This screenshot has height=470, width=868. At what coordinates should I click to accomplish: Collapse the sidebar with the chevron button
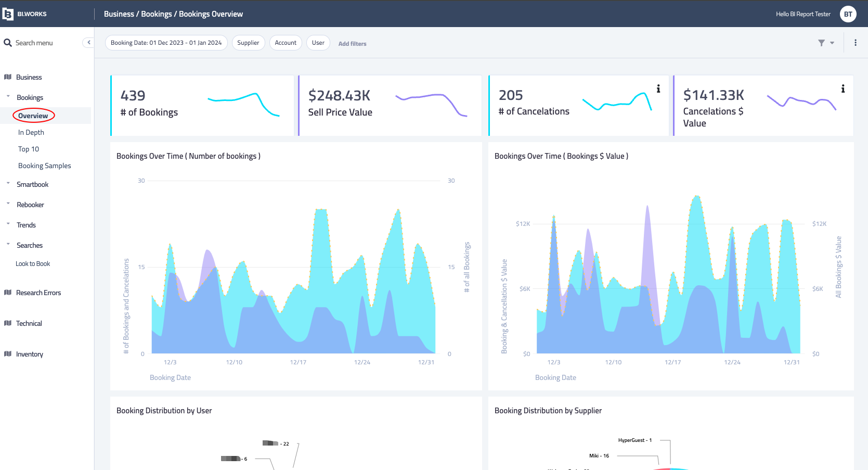[88, 43]
